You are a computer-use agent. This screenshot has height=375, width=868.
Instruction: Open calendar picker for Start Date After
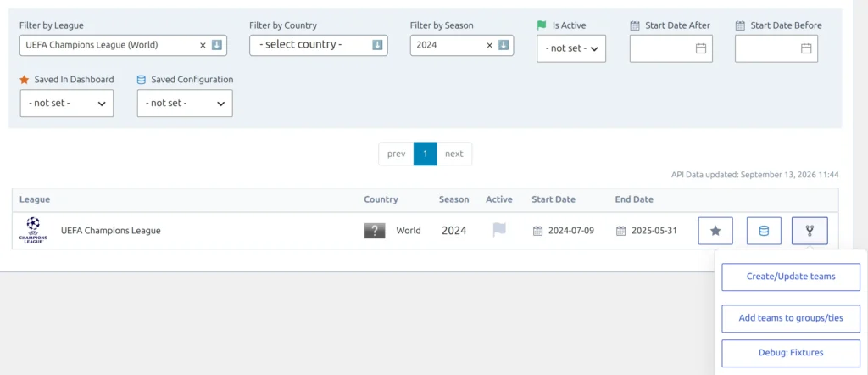click(x=701, y=48)
